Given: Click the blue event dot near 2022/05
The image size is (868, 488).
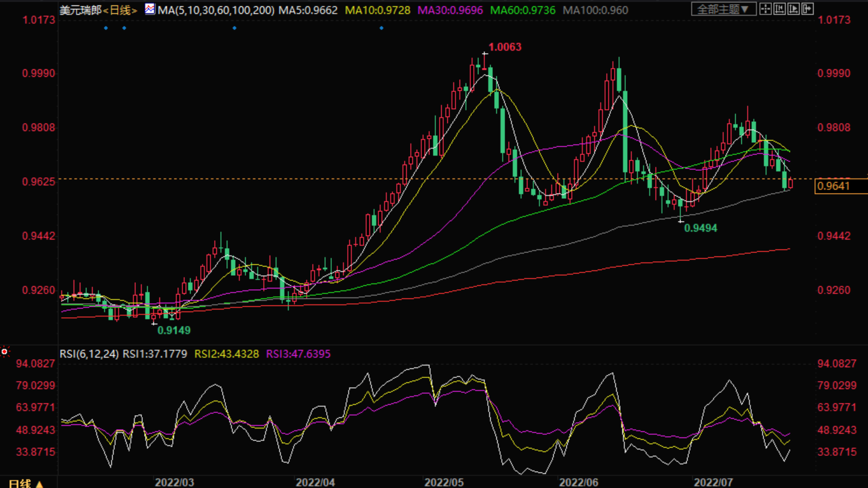Looking at the screenshot, I should click(x=381, y=28).
